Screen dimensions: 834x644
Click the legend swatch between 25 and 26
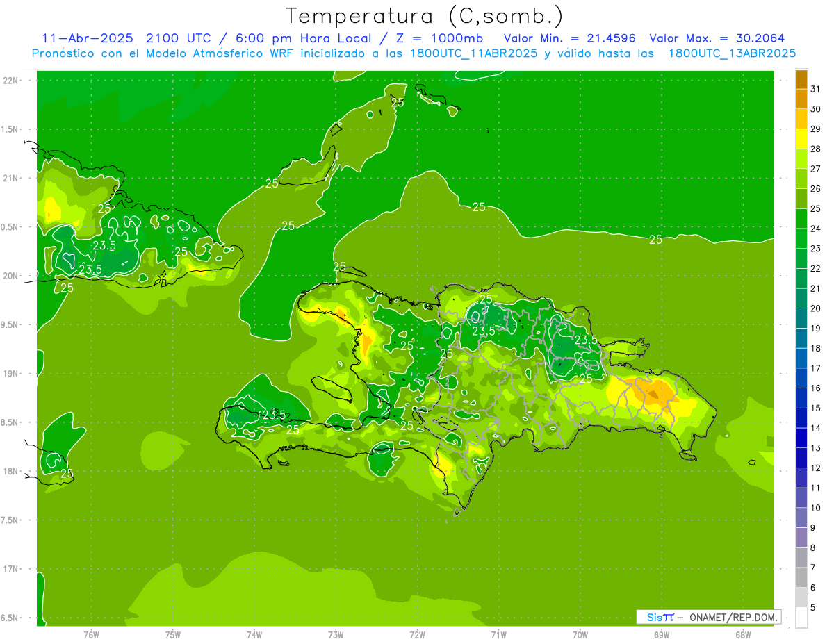coord(801,199)
